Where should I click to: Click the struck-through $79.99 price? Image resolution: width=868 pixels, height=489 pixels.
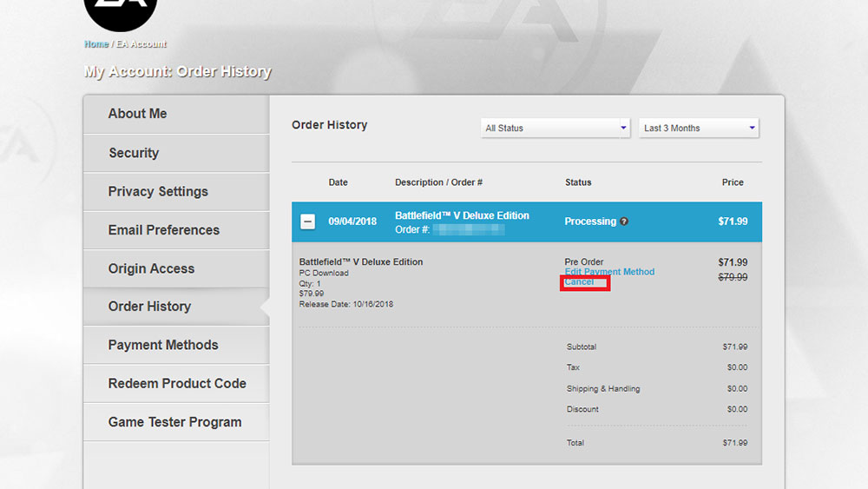tap(733, 277)
